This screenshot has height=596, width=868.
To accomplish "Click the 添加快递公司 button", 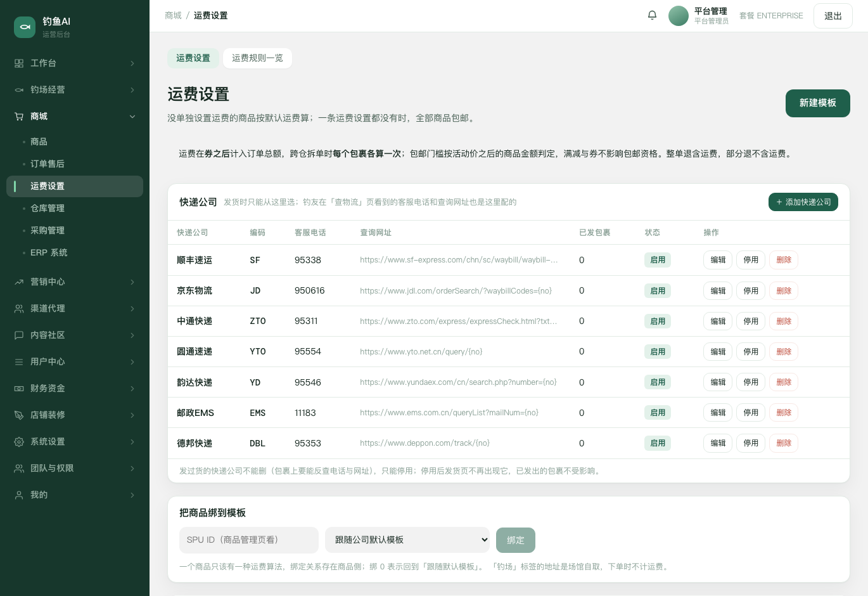I will click(x=803, y=202).
